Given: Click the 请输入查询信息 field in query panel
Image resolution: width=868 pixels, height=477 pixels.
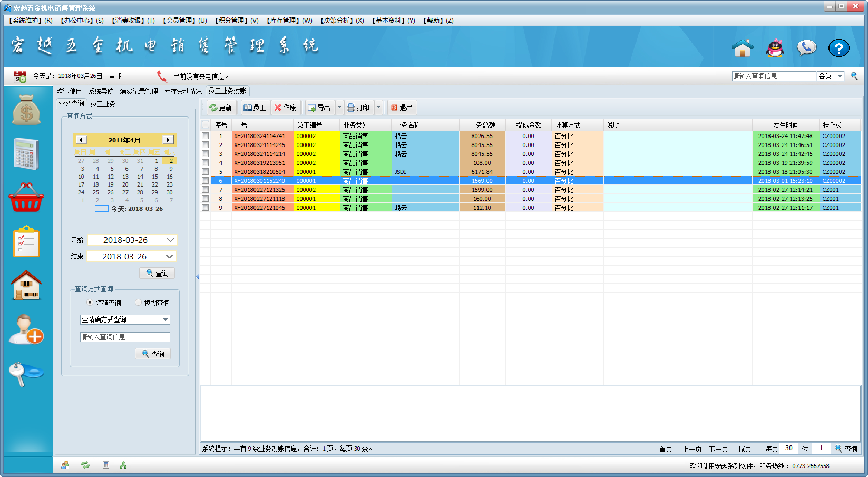Looking at the screenshot, I should [125, 337].
